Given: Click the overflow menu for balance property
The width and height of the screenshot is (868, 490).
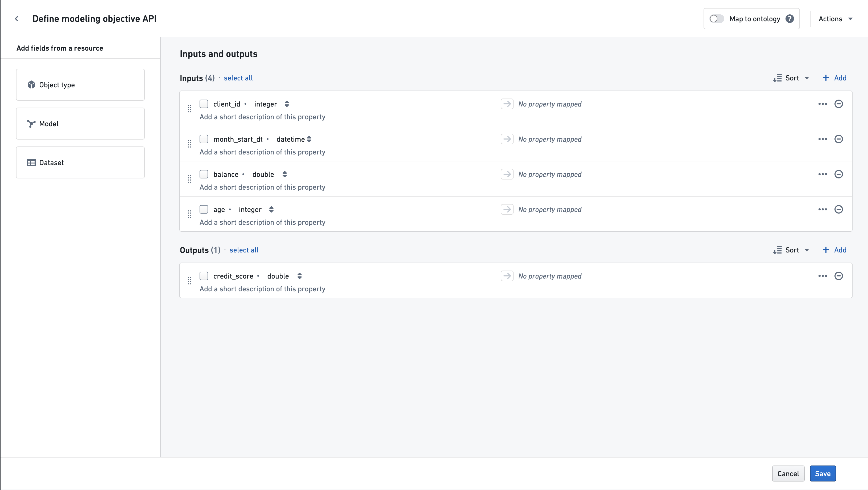Looking at the screenshot, I should (822, 174).
